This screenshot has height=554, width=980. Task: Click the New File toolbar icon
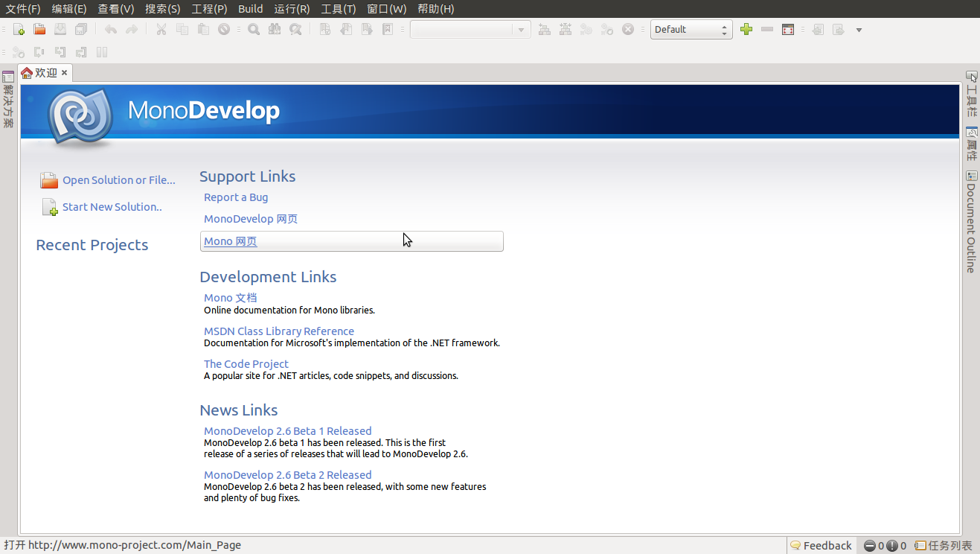click(19, 30)
